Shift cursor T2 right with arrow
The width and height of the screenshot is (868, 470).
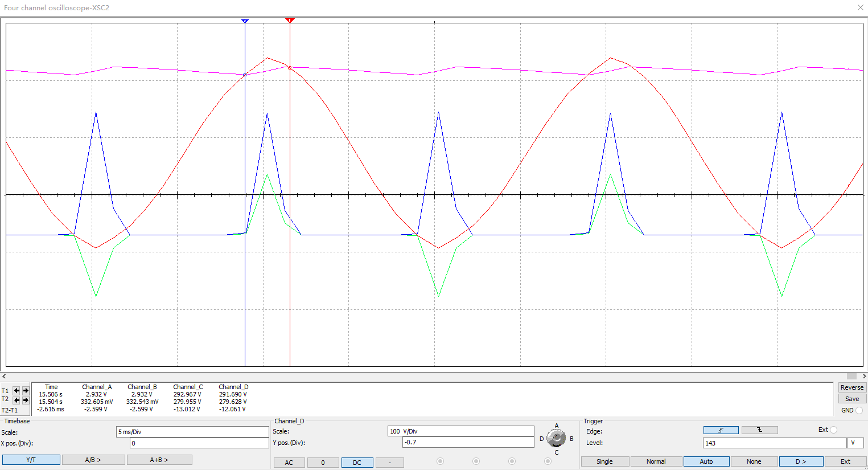point(26,400)
